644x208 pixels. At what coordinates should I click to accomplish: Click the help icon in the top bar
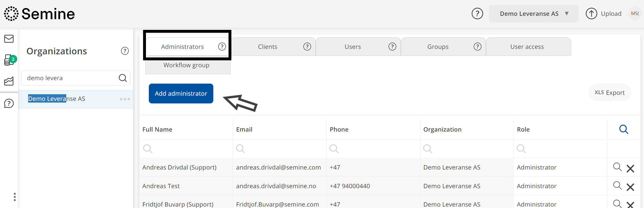click(477, 14)
